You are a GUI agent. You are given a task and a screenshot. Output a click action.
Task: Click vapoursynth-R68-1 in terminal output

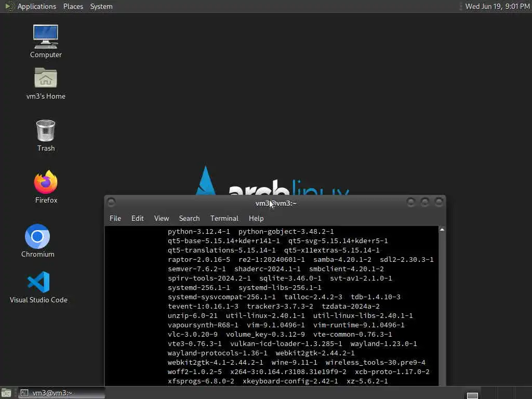203,325
